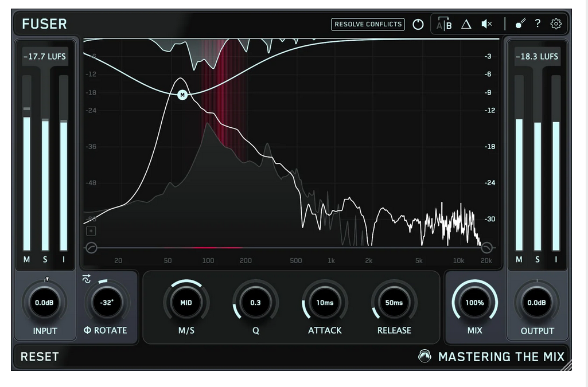
Task: Click the -18 right reduction scale label
Action: coord(490,146)
